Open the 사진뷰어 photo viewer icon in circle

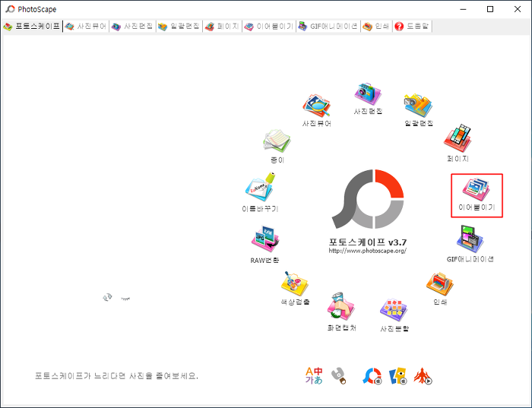316,111
